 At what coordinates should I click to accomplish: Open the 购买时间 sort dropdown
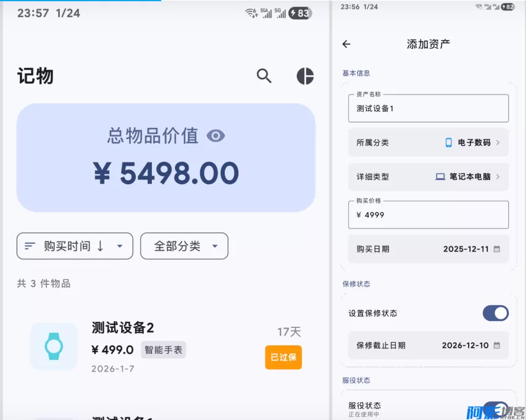pyautogui.click(x=74, y=246)
